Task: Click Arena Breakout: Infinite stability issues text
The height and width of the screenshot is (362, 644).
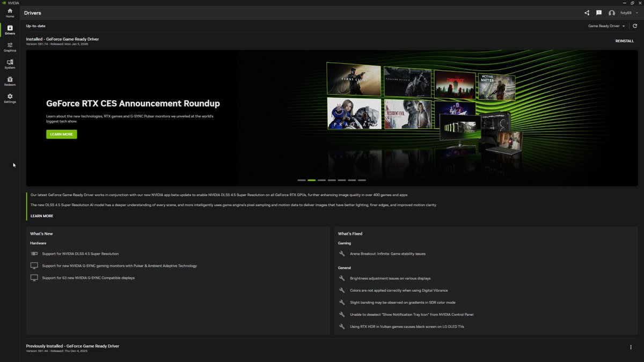Action: coord(387,254)
